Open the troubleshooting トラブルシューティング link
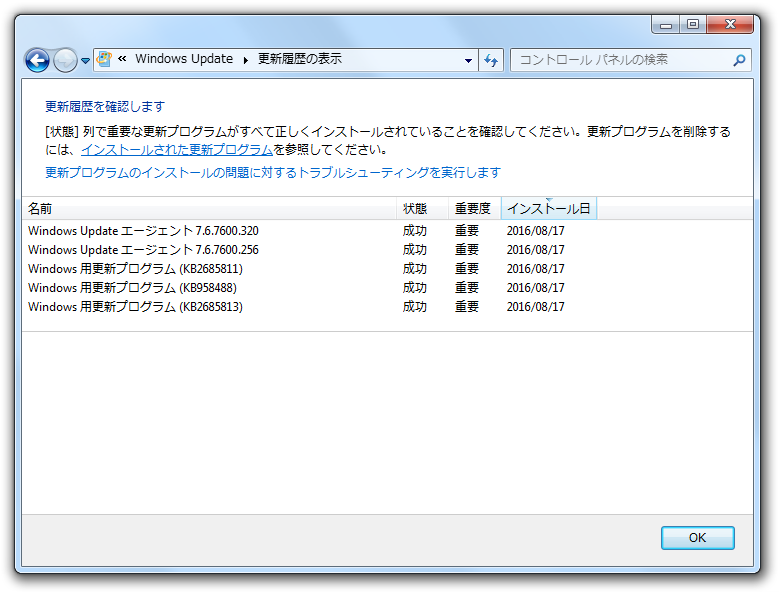 [273, 173]
